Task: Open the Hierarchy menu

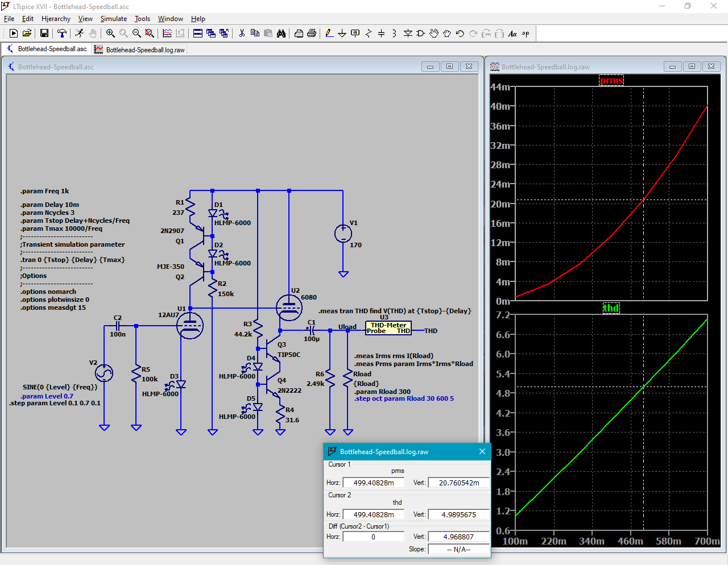Action: pyautogui.click(x=56, y=19)
